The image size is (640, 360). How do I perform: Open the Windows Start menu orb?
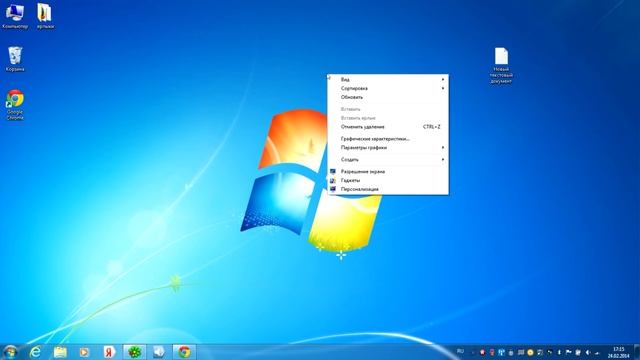(10, 352)
